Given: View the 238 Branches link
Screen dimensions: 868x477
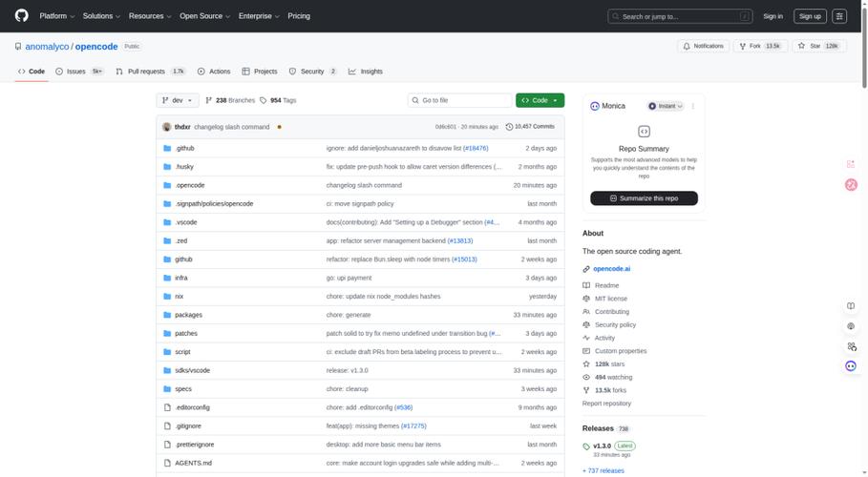Looking at the screenshot, I should pyautogui.click(x=230, y=100).
